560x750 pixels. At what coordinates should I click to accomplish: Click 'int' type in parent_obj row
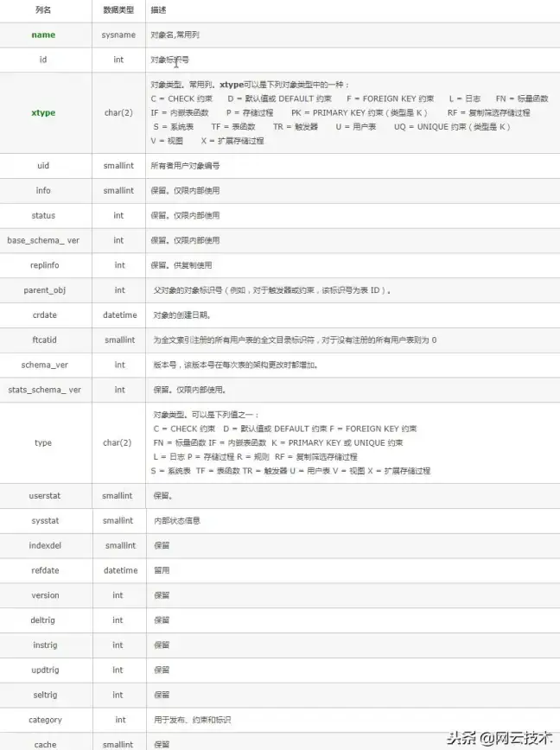pos(119,290)
